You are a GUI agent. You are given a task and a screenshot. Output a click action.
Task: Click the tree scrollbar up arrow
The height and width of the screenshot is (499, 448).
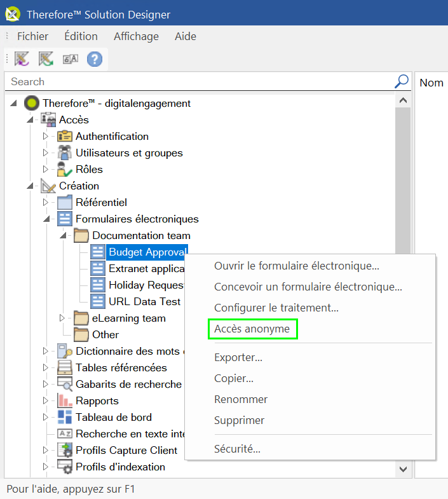(x=403, y=100)
